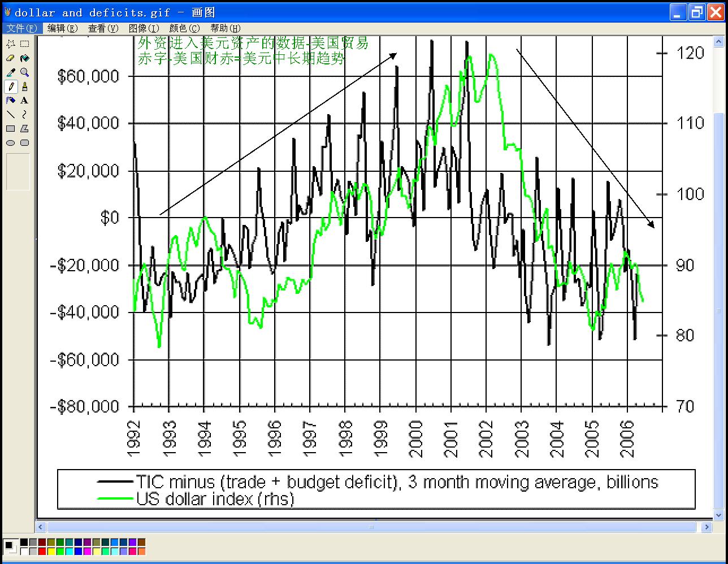Open the 编辑(E) Edit menu
This screenshot has height=564, width=728.
tap(64, 28)
